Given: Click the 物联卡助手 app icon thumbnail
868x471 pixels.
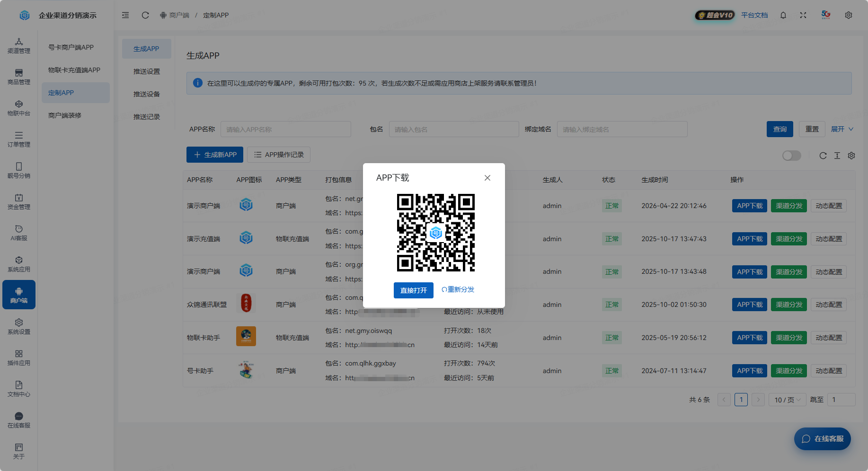Looking at the screenshot, I should click(246, 336).
